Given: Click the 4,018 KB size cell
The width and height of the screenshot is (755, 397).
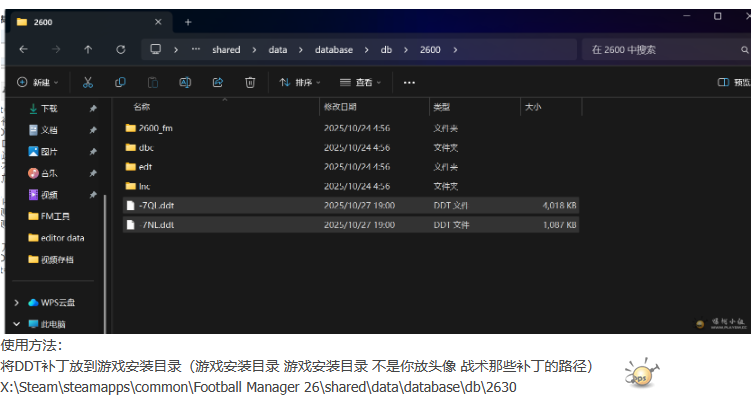Looking at the screenshot, I should [x=560, y=205].
